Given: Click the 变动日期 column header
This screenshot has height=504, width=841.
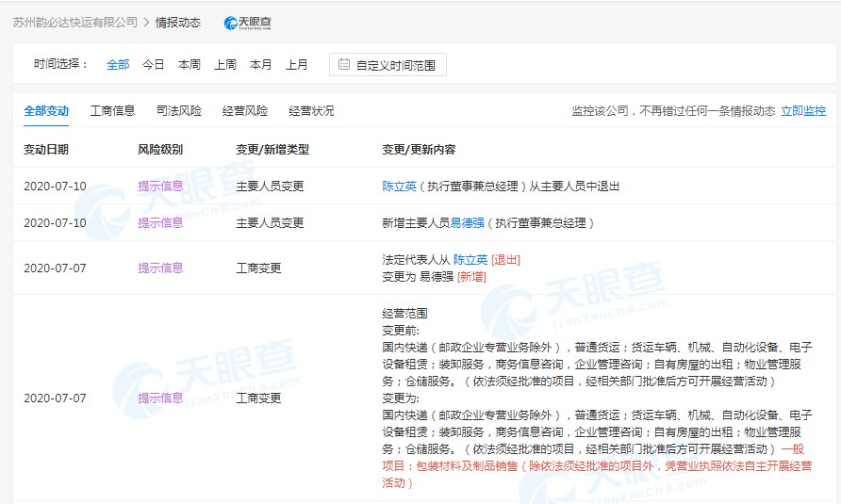Looking at the screenshot, I should tap(46, 150).
